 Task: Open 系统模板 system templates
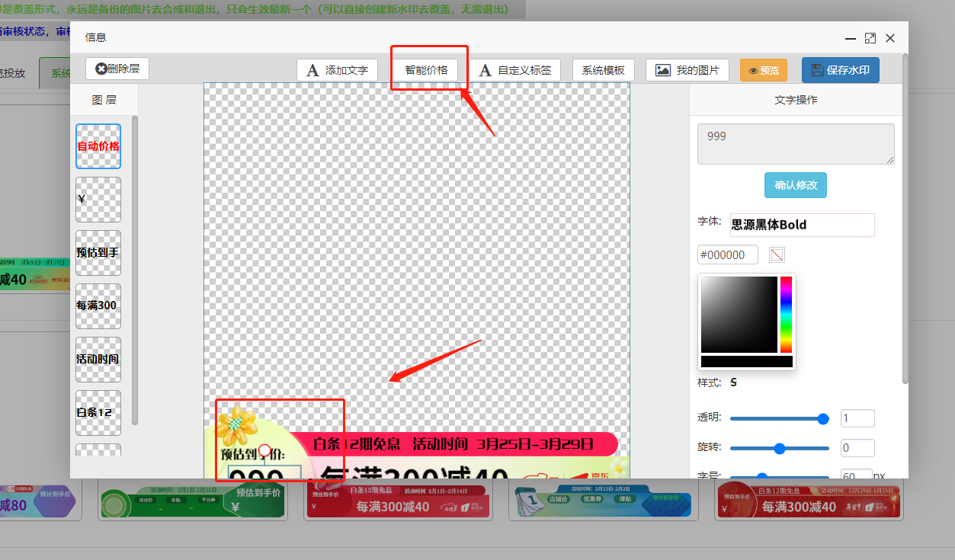(603, 70)
